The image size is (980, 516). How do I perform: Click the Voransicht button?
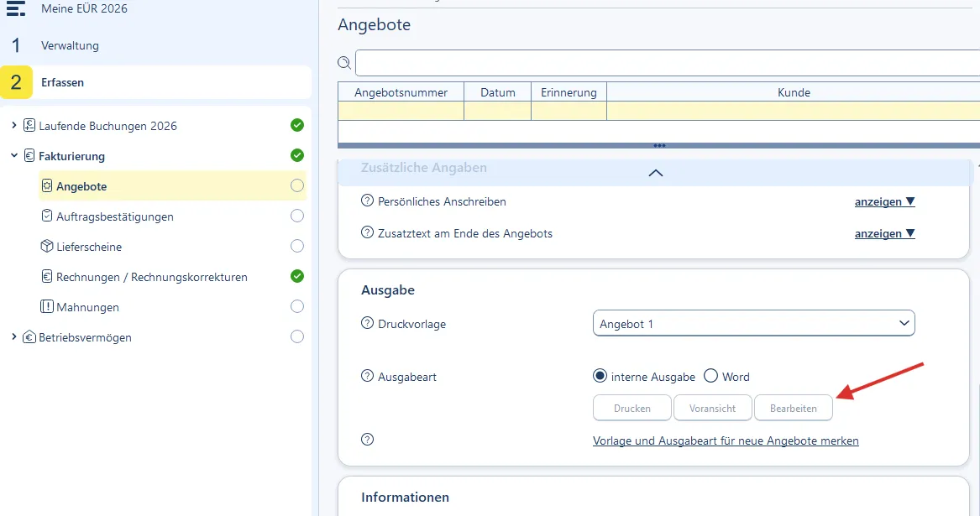[712, 408]
